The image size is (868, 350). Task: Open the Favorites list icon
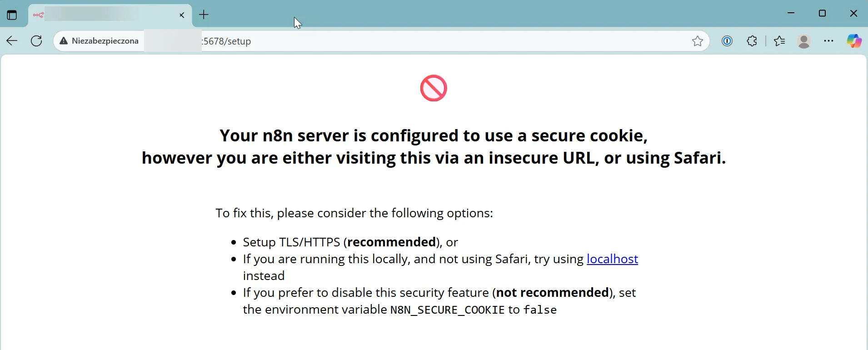(x=779, y=41)
